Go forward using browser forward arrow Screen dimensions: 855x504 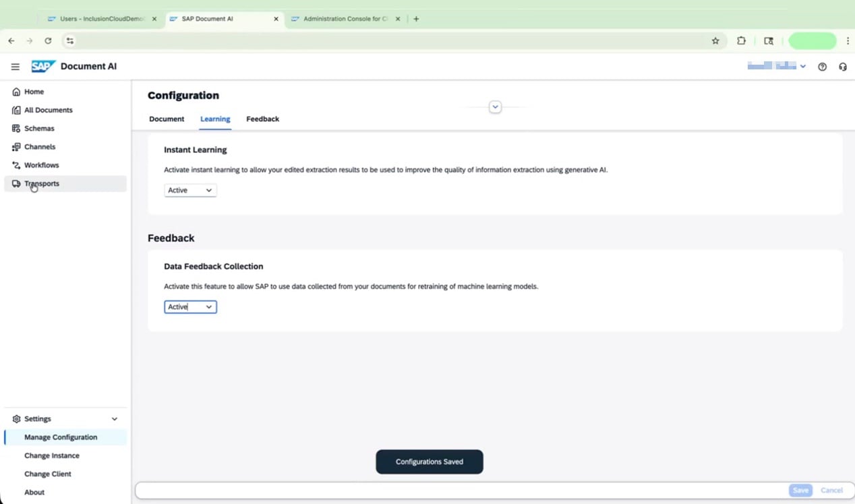pos(30,40)
